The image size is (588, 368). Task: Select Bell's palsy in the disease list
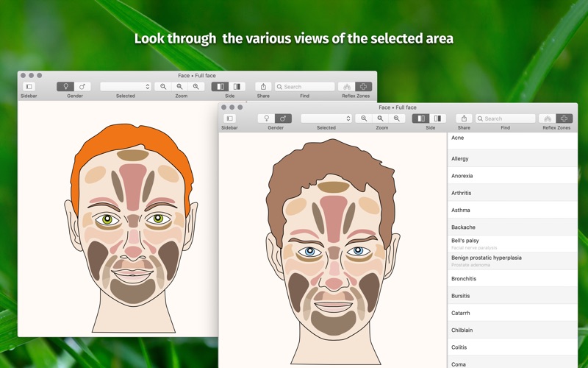[512, 244]
